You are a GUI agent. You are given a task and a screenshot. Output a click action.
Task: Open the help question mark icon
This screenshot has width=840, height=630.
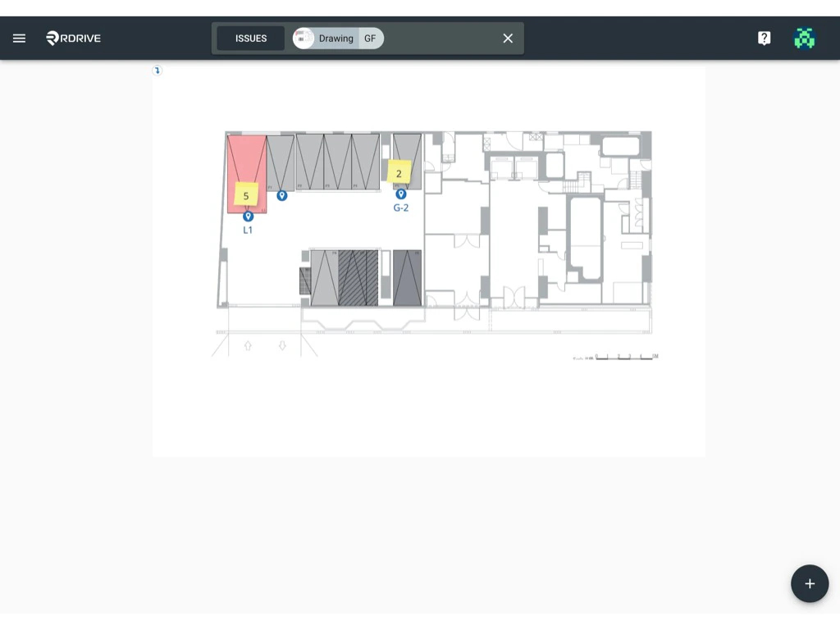coord(764,38)
